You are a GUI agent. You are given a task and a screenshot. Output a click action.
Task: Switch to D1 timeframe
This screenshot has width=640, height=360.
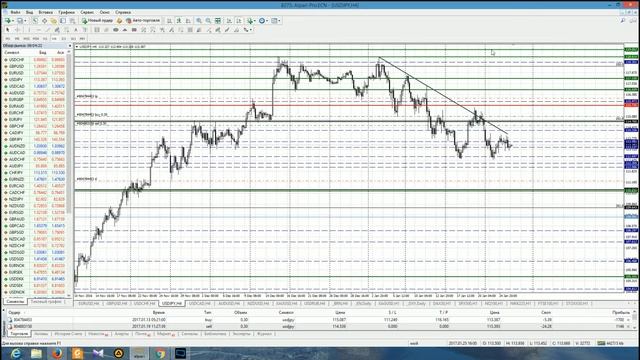click(64, 38)
